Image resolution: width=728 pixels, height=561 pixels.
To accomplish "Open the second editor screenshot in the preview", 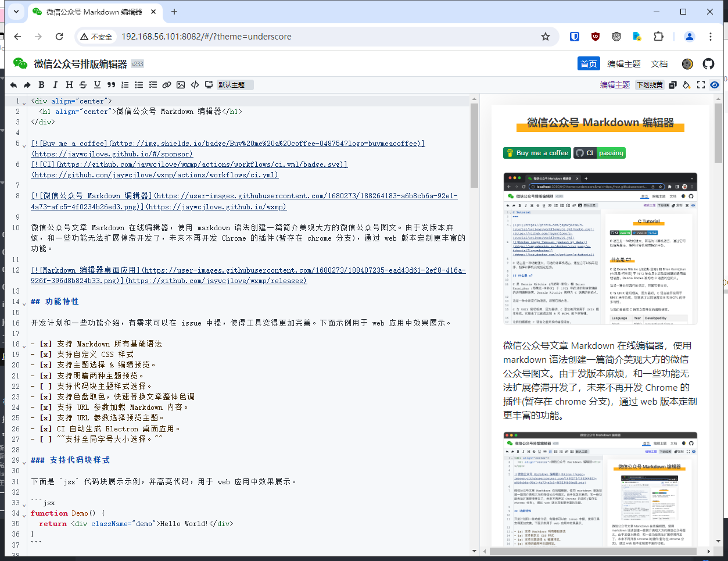I will point(600,489).
